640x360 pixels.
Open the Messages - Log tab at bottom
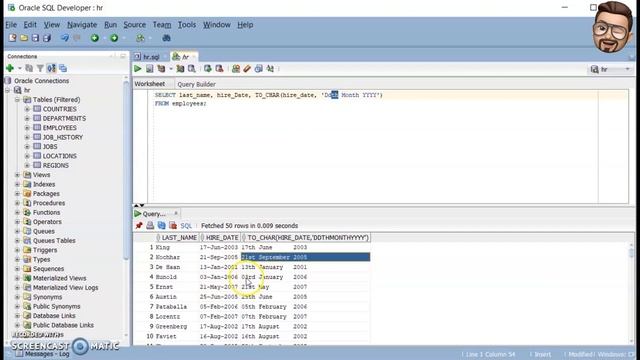pos(46,354)
